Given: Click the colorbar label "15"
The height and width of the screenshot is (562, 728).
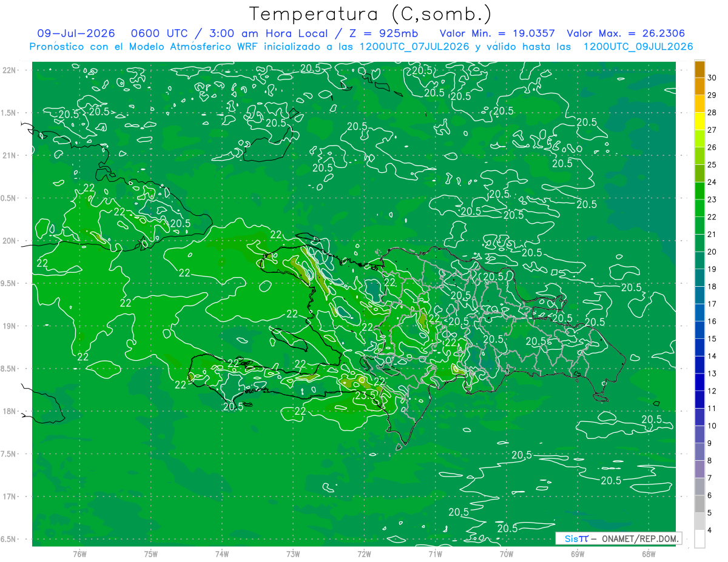Looking at the screenshot, I should point(712,339).
